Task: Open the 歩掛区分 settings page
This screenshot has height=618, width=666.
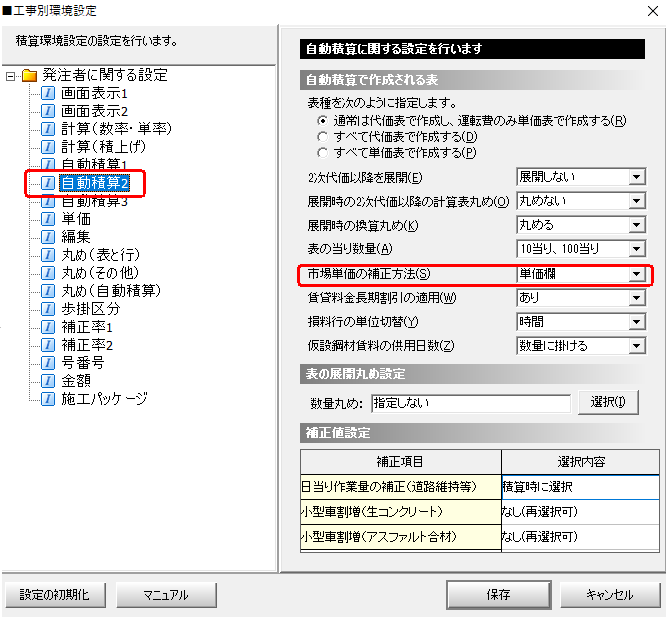Action: [90, 309]
